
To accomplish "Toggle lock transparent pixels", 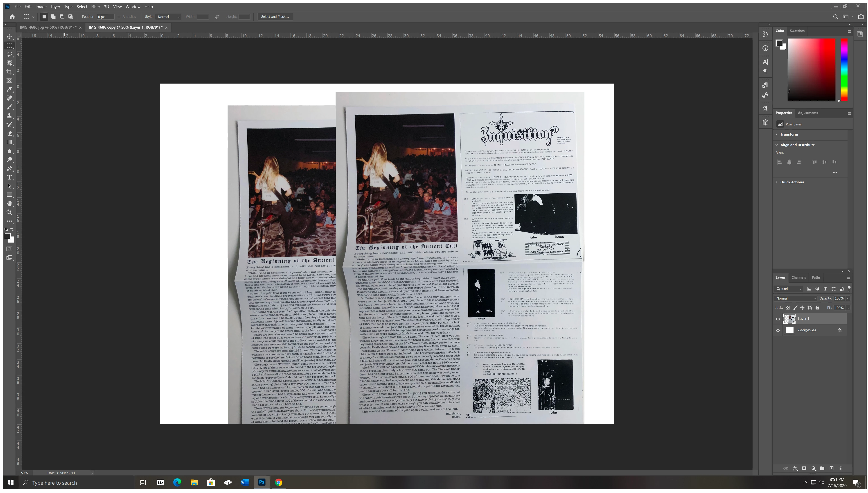I will click(787, 308).
